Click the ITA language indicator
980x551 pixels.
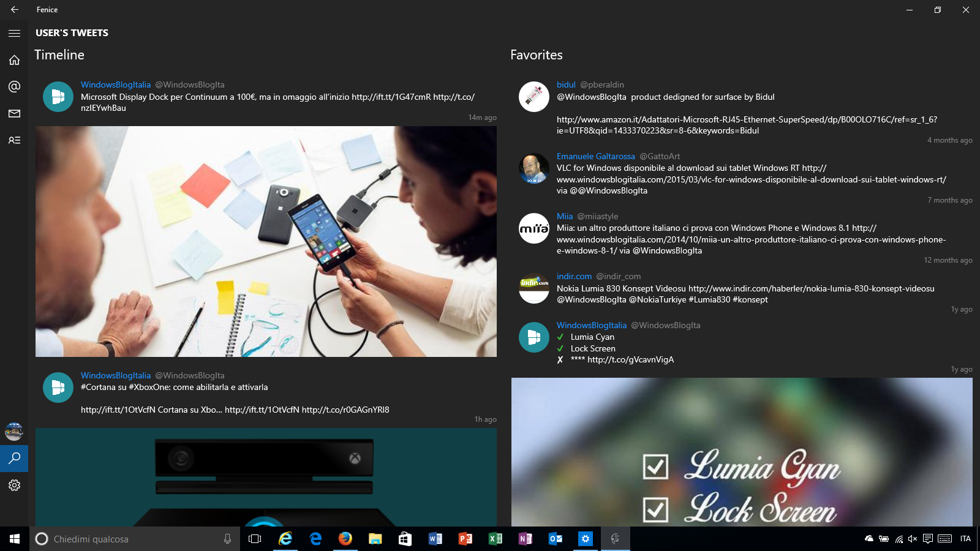pos(965,539)
